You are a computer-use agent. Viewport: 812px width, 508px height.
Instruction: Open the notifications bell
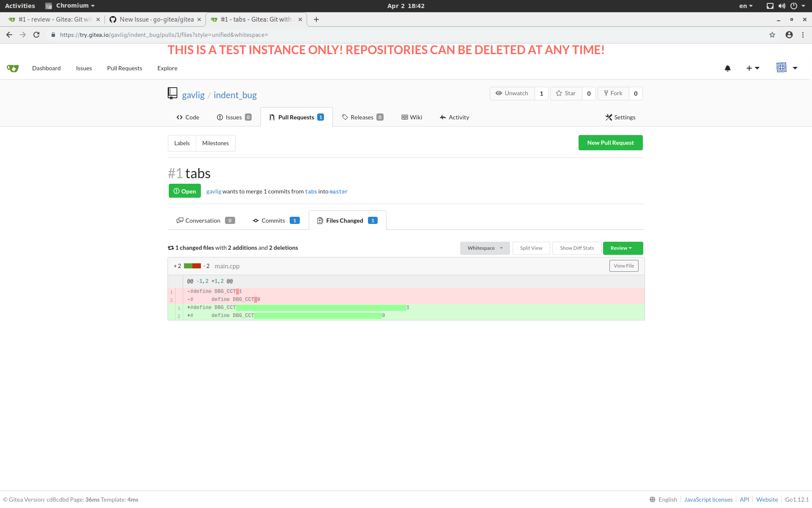pos(727,68)
